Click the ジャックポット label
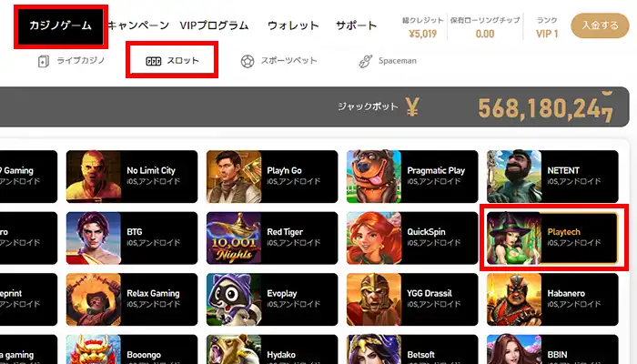Image resolution: width=637 pixels, height=364 pixels. pyautogui.click(x=368, y=106)
